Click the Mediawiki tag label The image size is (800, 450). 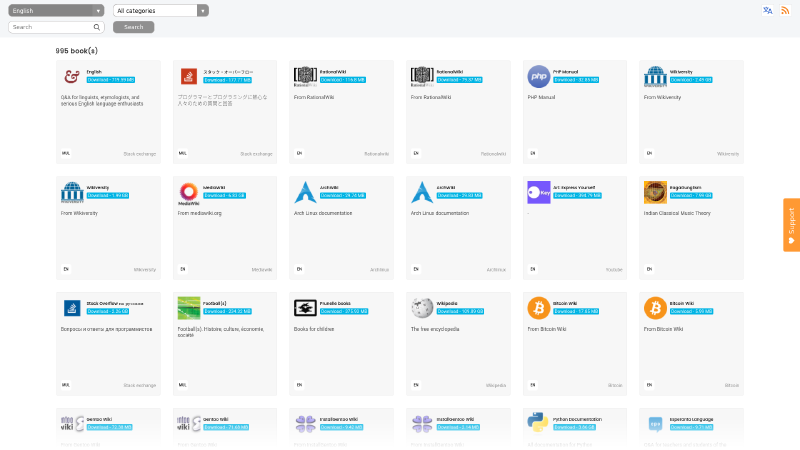262,269
